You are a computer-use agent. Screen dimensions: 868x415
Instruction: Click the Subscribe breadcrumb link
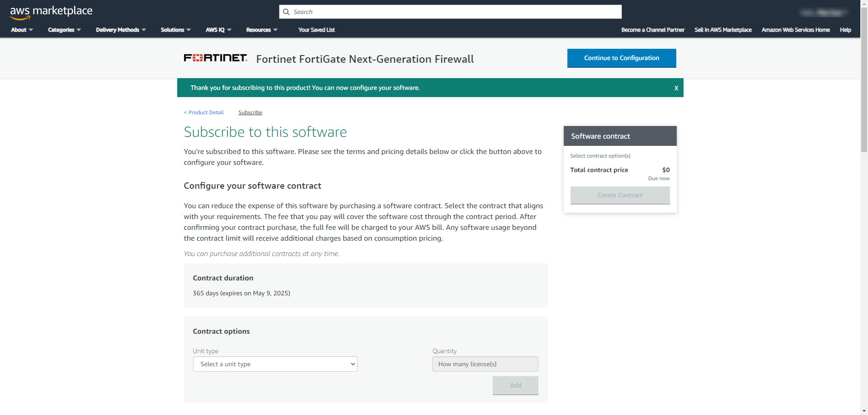tap(250, 112)
